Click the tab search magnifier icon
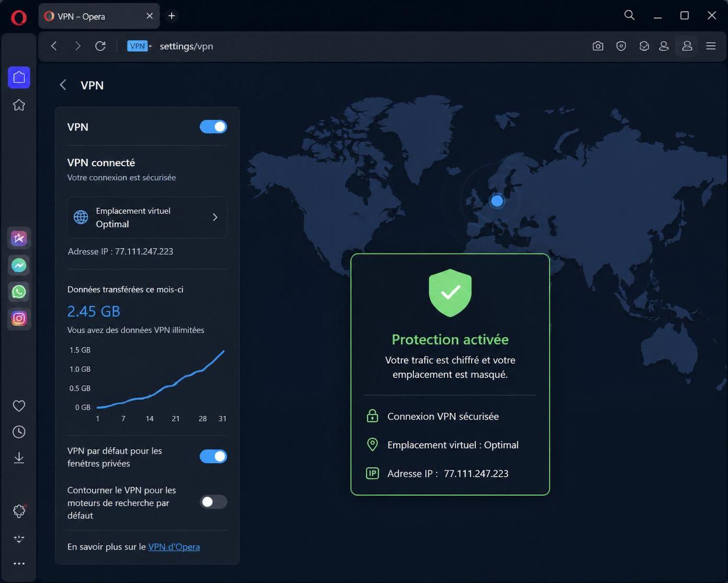 coord(629,15)
